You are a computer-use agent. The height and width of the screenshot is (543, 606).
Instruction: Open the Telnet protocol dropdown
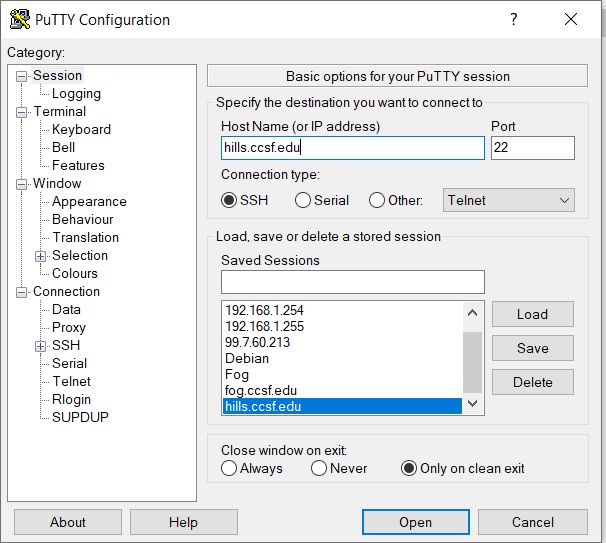[x=509, y=200]
